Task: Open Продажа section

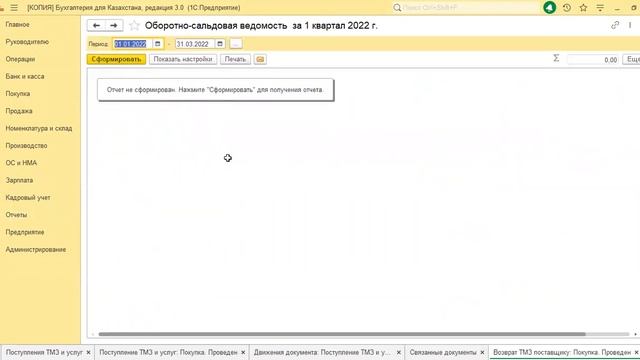Action: coord(19,111)
